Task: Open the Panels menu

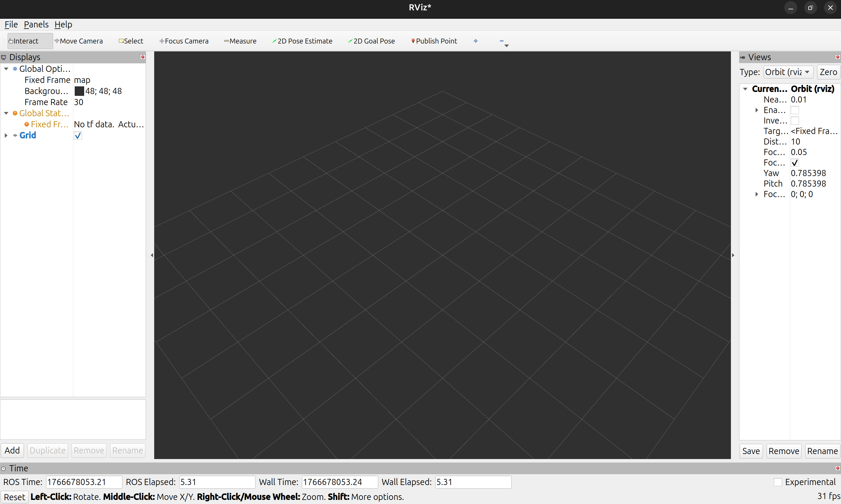Action: 36,25
